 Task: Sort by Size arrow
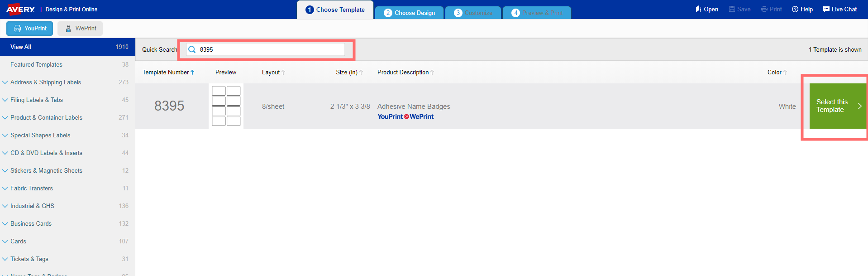[x=361, y=72]
